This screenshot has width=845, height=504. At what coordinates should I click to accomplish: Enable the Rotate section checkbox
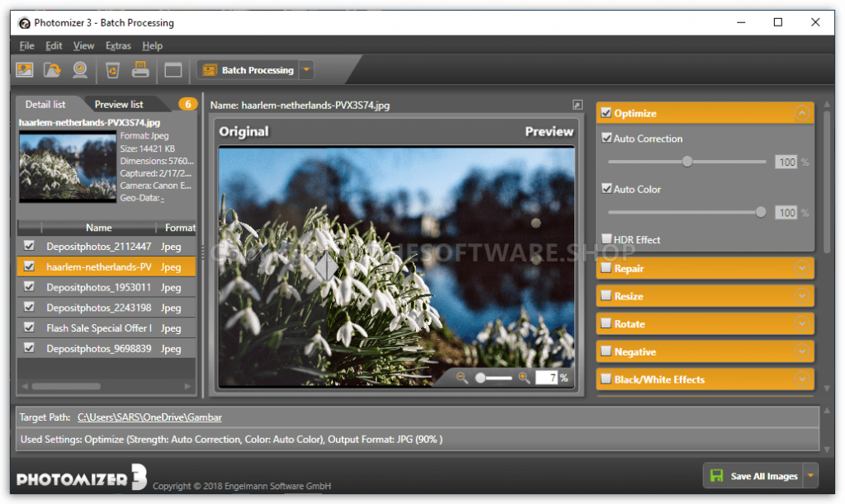[607, 323]
